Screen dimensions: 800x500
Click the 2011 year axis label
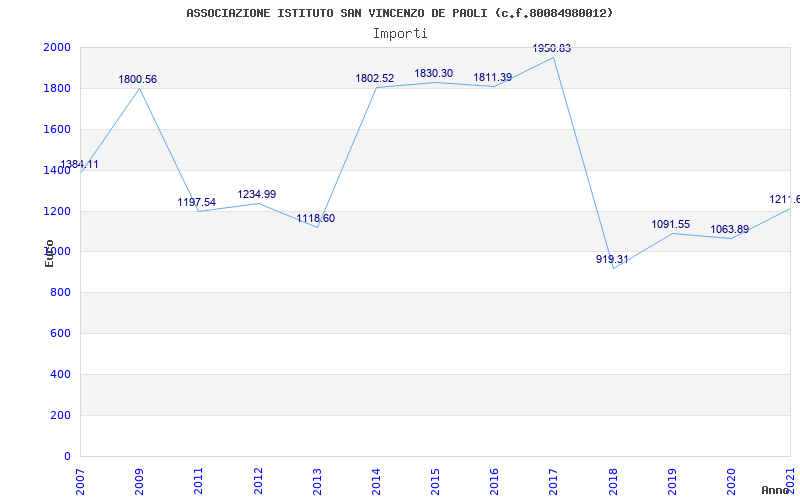[198, 481]
